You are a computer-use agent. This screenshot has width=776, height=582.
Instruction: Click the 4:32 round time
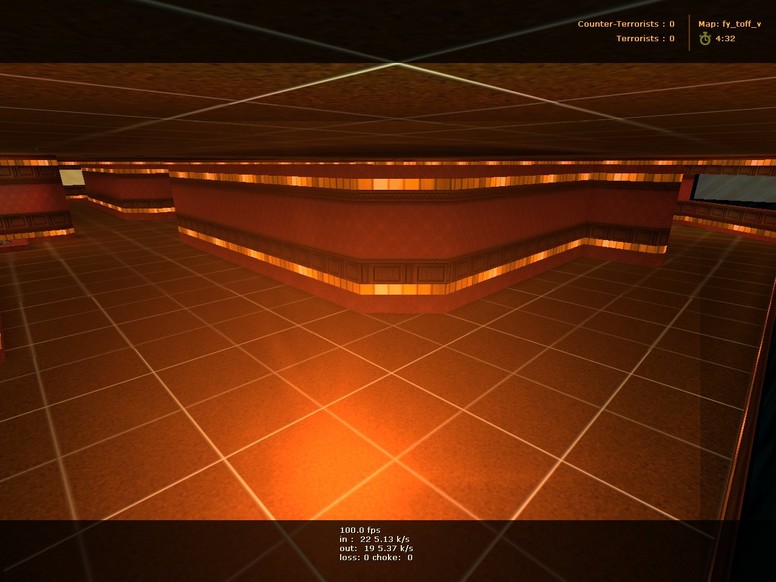coord(725,39)
